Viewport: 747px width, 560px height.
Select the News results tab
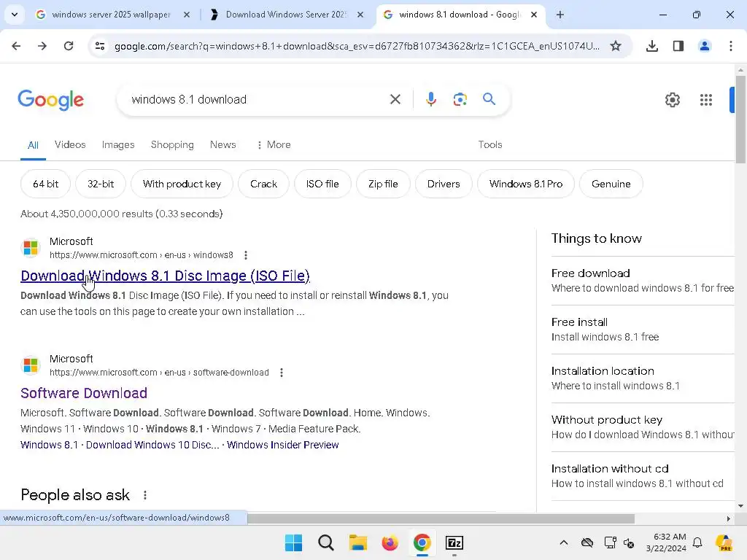pos(223,144)
